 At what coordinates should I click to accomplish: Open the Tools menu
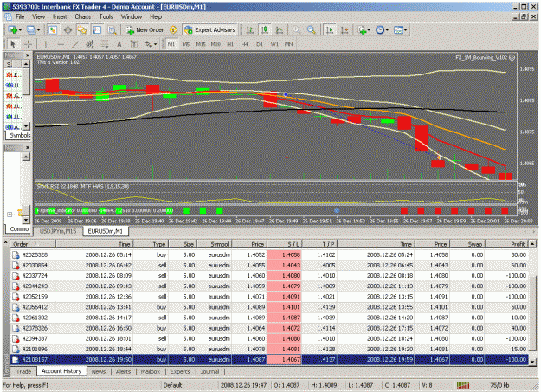tap(106, 16)
